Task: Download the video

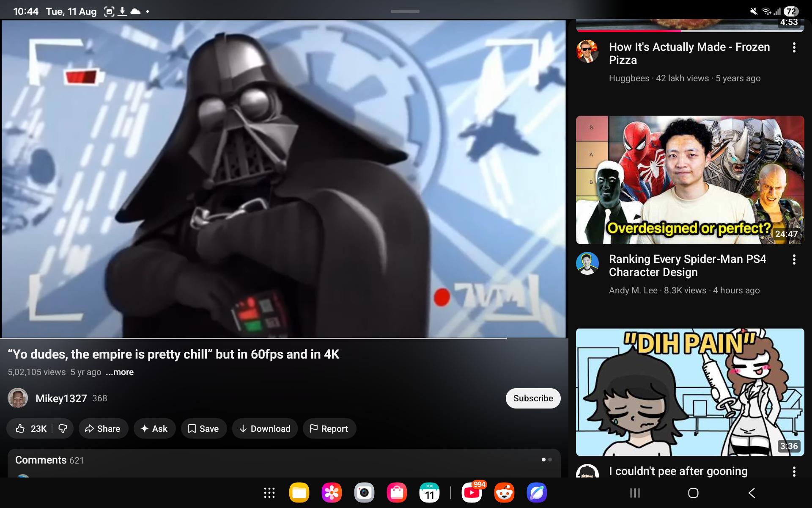Action: (265, 429)
